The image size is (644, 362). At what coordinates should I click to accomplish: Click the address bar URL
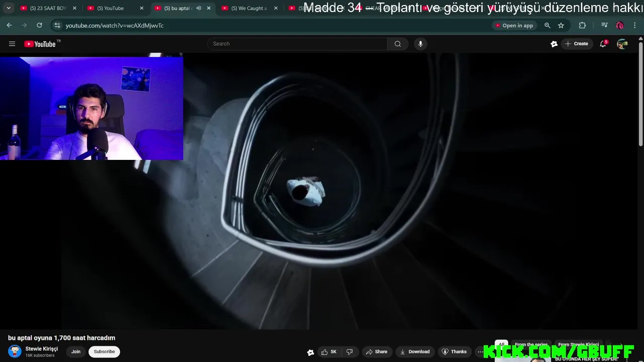click(115, 25)
